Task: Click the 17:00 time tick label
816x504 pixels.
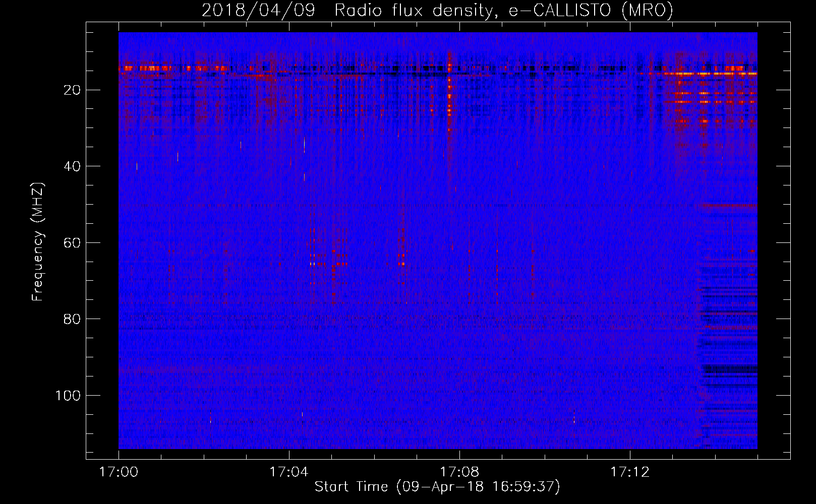Action: (x=119, y=472)
